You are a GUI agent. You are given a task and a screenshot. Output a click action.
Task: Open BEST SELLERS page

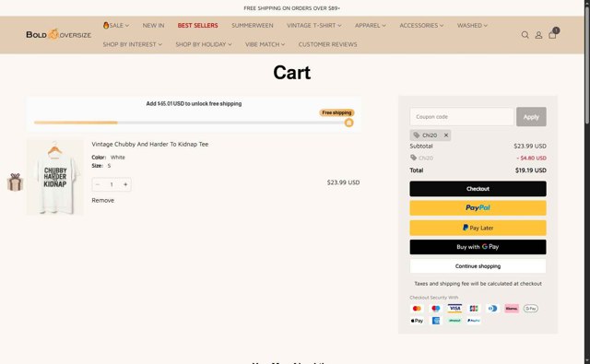(x=197, y=25)
